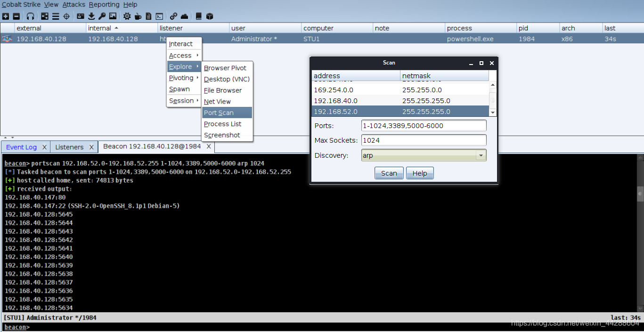The width and height of the screenshot is (644, 332).
Task: Select 192.168.40.0 row in Scan dialog
Action: (400, 101)
